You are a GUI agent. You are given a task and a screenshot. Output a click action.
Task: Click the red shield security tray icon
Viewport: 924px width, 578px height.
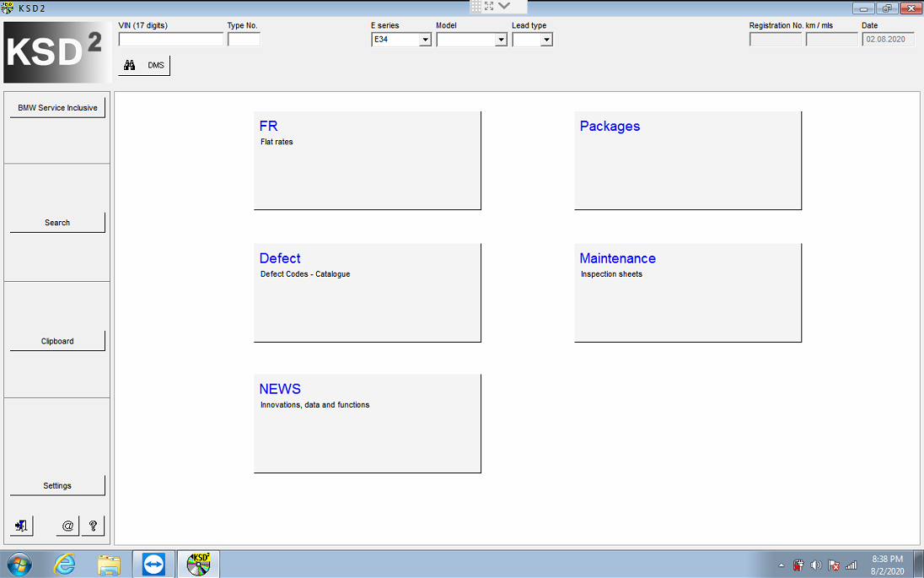coord(798,565)
